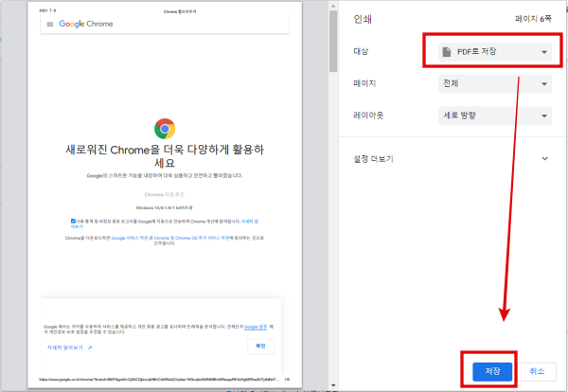Click the Chrome 및 Chrome OS 추가 서비스 약관 link
Image resolution: width=568 pixels, height=392 pixels.
coord(191,238)
